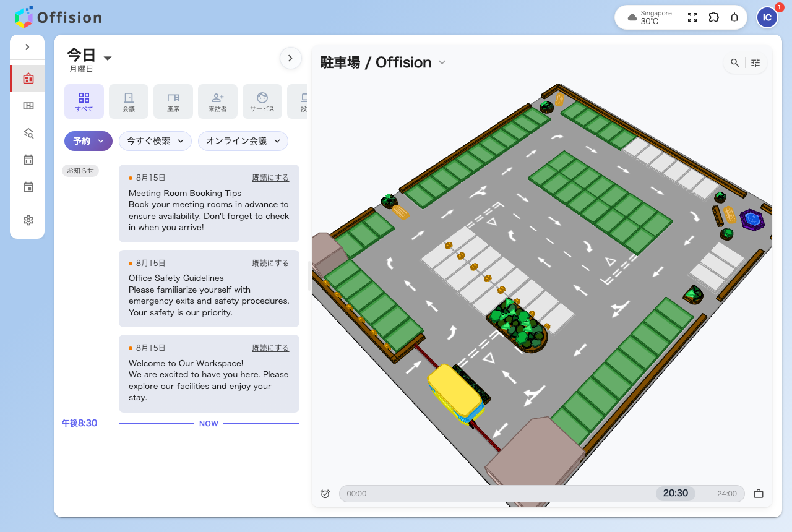
Task: Open the event schedule icon in sidebar
Action: click(28, 187)
